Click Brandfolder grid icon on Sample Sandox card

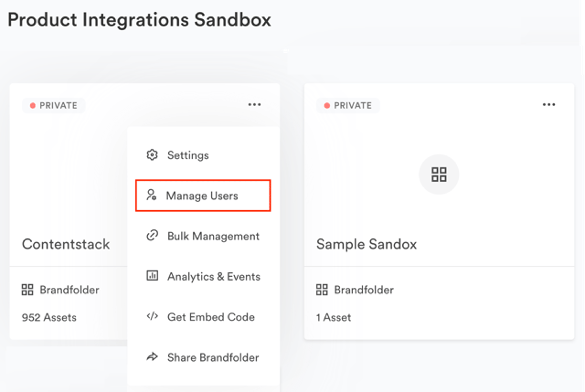click(x=322, y=290)
